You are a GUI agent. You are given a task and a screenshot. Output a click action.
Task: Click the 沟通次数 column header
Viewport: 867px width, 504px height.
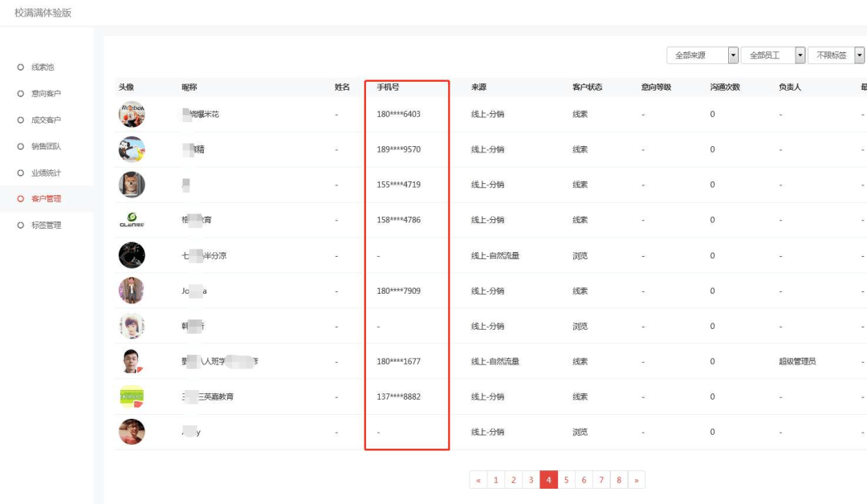pyautogui.click(x=725, y=87)
